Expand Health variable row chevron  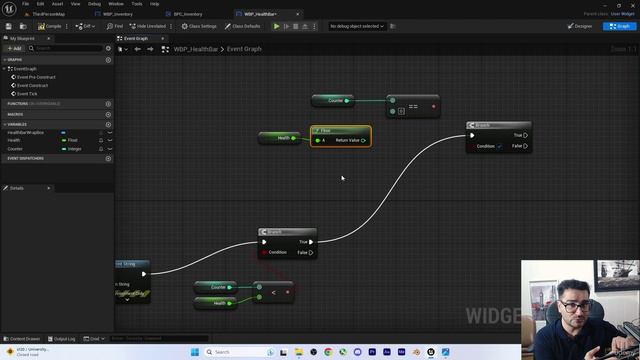point(110,140)
